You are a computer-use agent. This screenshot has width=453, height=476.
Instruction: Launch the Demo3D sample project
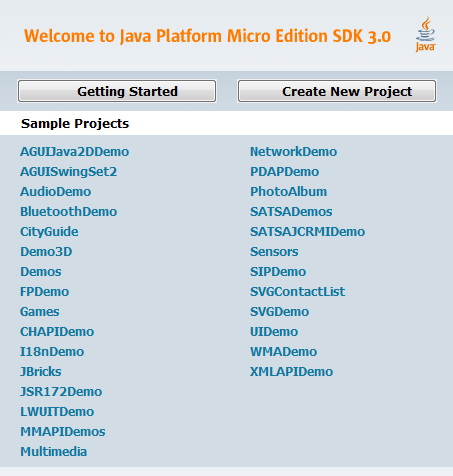[x=46, y=252]
